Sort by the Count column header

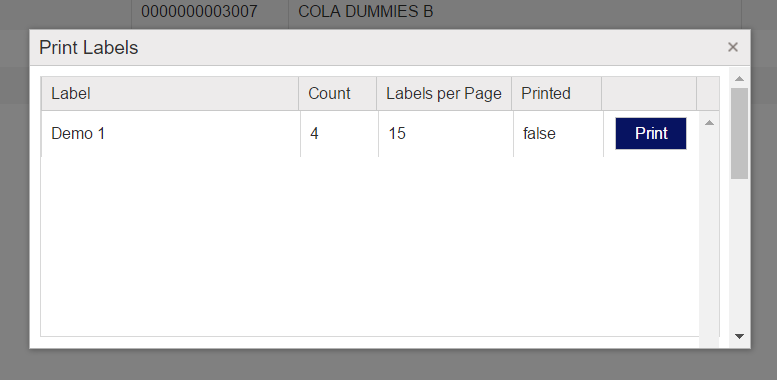[338, 93]
